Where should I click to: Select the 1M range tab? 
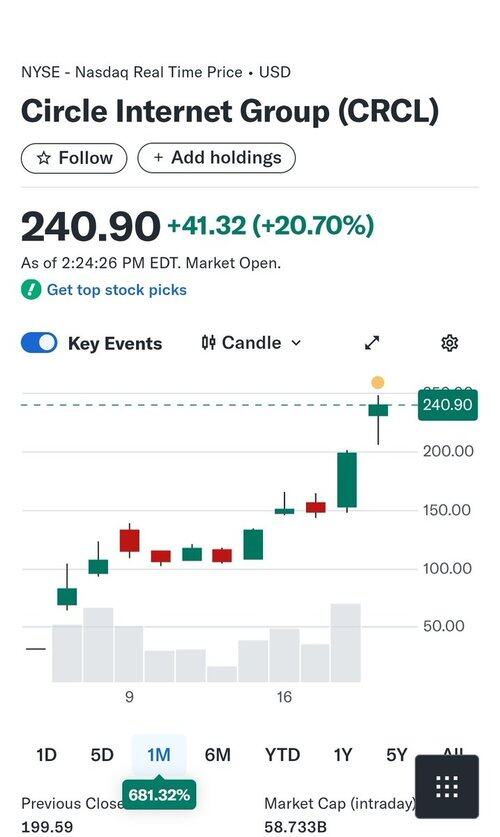point(159,755)
